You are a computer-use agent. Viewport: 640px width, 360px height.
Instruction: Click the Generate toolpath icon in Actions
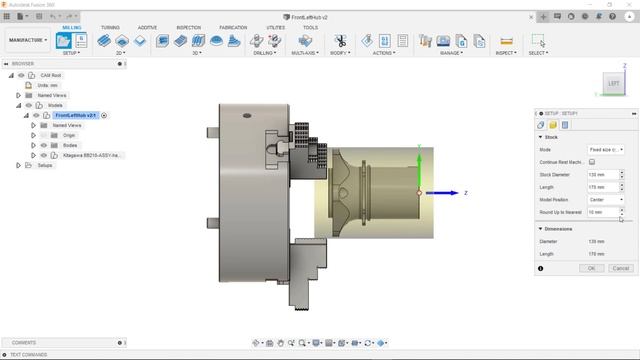pyautogui.click(x=367, y=41)
